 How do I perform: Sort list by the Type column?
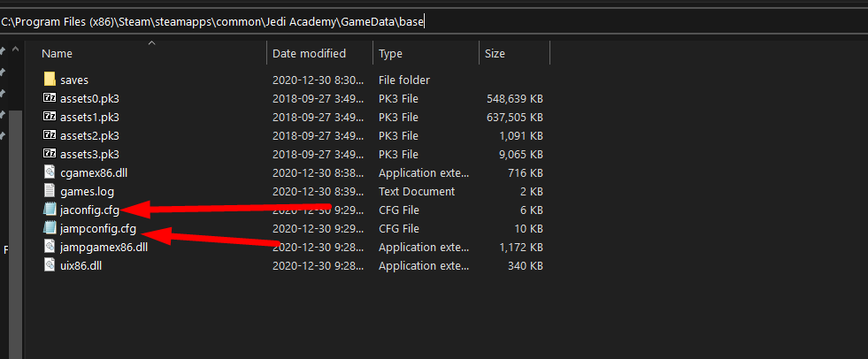[x=390, y=54]
